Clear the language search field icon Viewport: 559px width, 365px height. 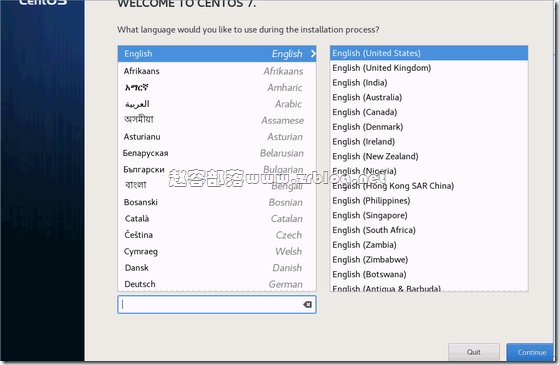click(x=307, y=304)
